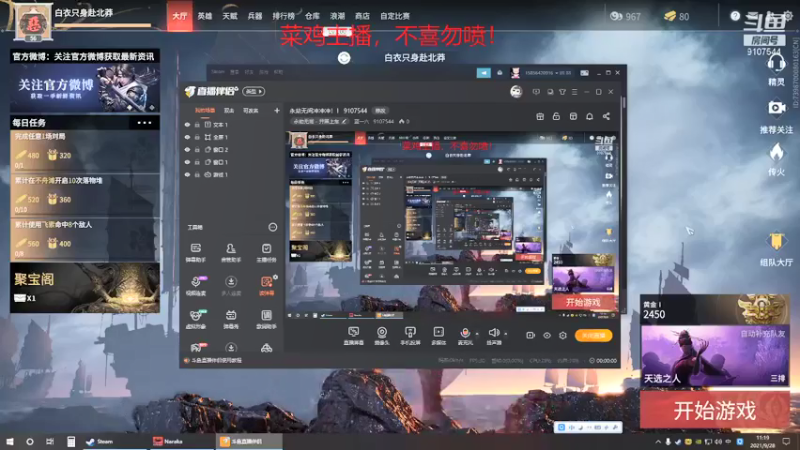Toggle preview eye icon in bottom bar
The width and height of the screenshot is (800, 450).
click(x=547, y=335)
